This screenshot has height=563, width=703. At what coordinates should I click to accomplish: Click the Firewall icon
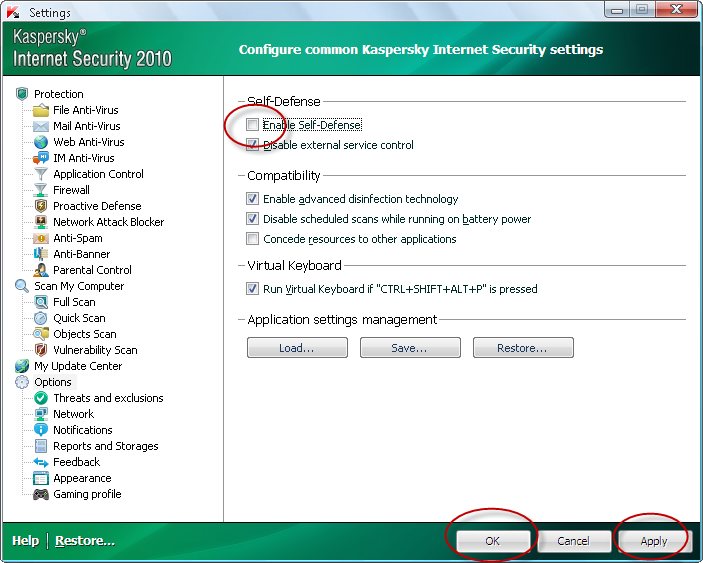pyautogui.click(x=41, y=190)
